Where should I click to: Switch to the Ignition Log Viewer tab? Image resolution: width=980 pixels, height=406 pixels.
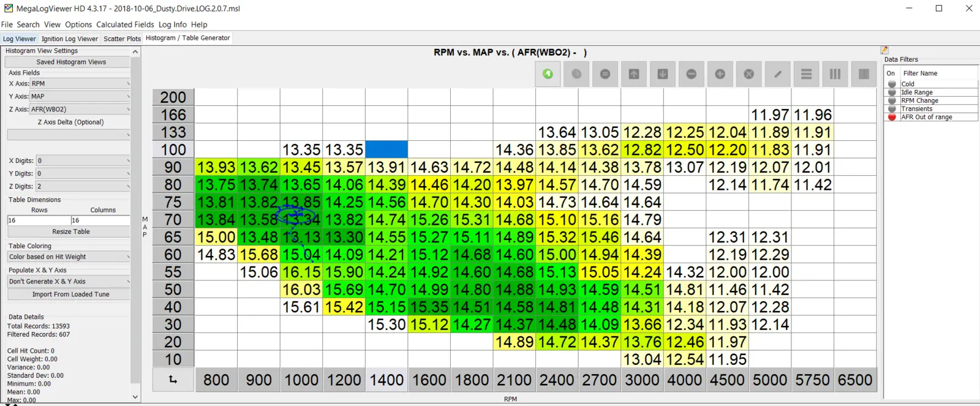(70, 39)
